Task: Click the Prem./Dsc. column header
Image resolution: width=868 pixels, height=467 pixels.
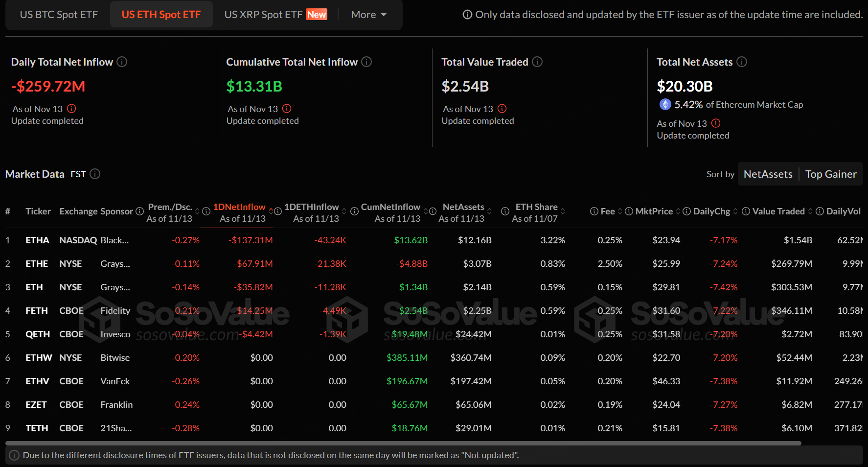Action: [x=170, y=207]
